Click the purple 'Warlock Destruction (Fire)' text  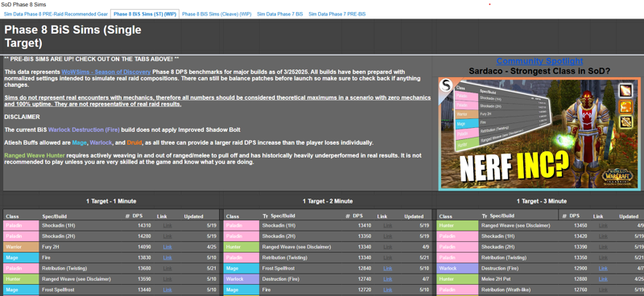pos(84,129)
